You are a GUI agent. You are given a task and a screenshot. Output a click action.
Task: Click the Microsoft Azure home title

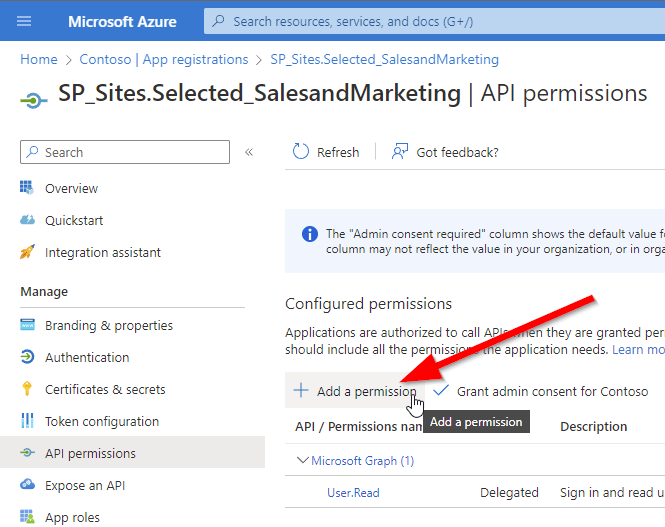tap(122, 22)
